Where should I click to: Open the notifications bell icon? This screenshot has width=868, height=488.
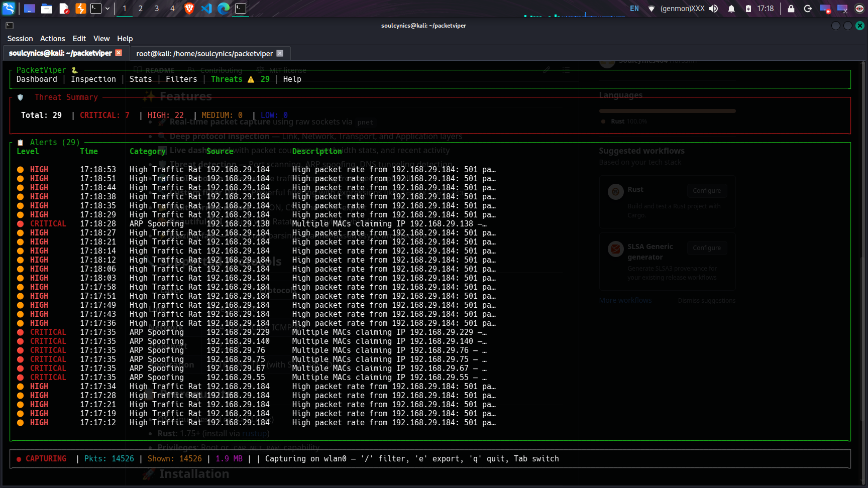pos(731,9)
